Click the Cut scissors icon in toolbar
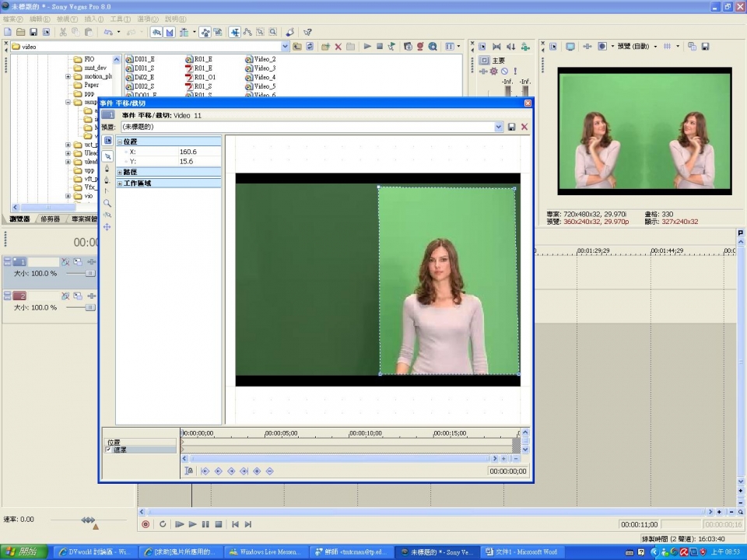This screenshot has height=560, width=747. tap(62, 32)
